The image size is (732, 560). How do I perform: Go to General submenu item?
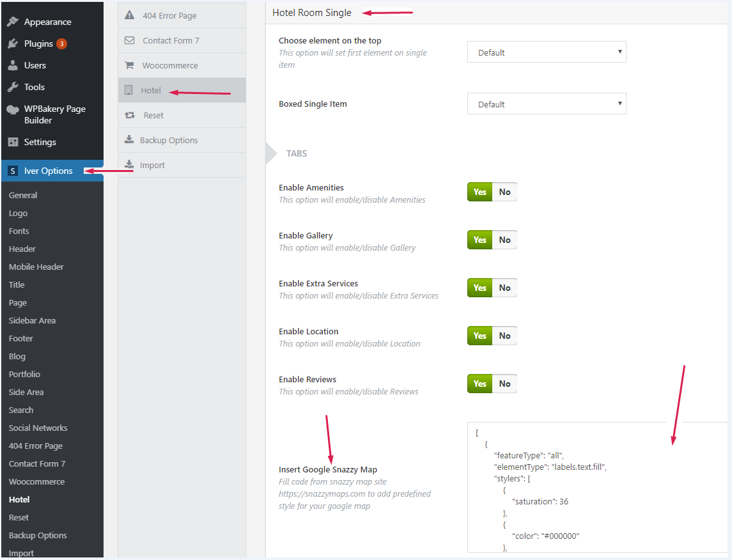23,195
